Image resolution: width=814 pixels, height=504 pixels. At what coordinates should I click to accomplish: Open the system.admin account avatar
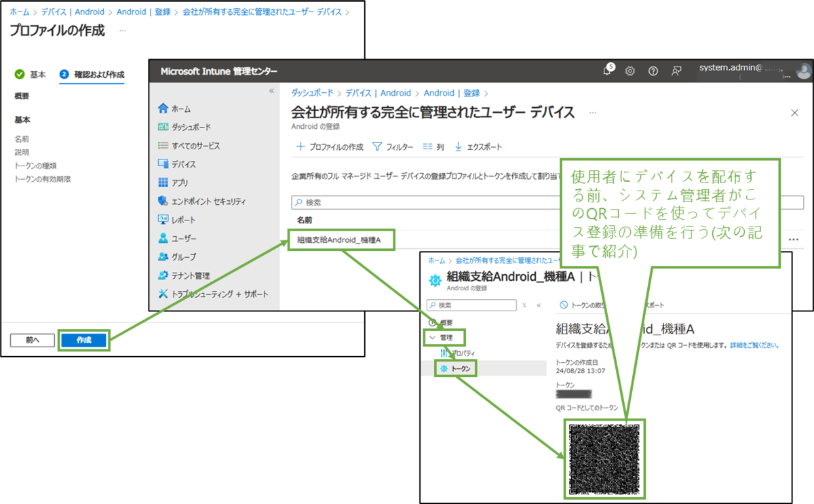point(804,71)
